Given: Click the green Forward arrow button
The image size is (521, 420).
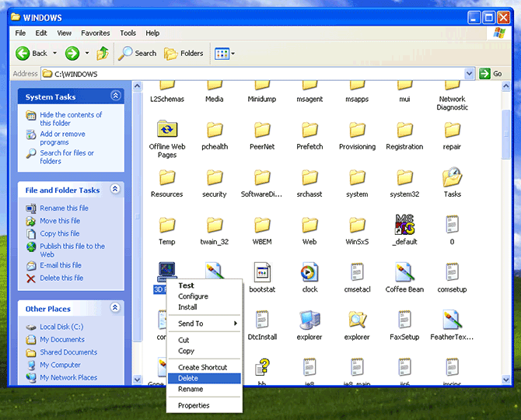Looking at the screenshot, I should pyautogui.click(x=72, y=53).
